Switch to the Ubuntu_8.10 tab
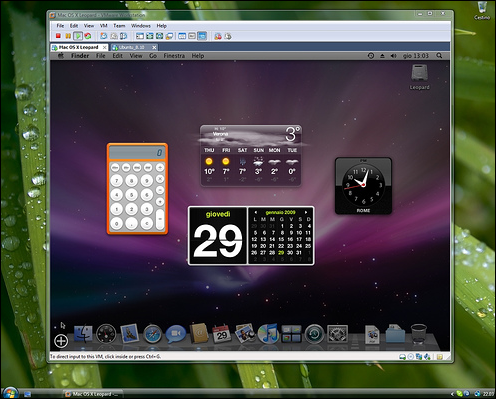496x399 pixels. [x=132, y=47]
